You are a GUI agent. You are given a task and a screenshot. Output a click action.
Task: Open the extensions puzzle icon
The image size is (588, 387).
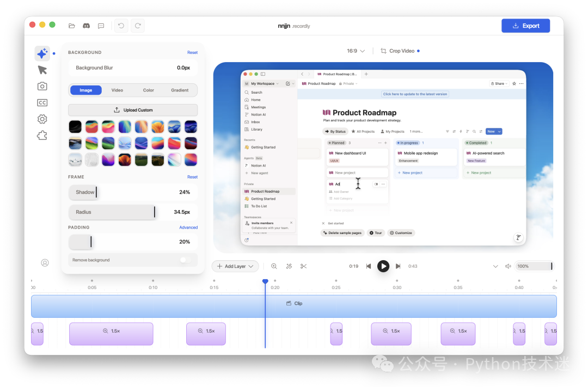click(42, 136)
